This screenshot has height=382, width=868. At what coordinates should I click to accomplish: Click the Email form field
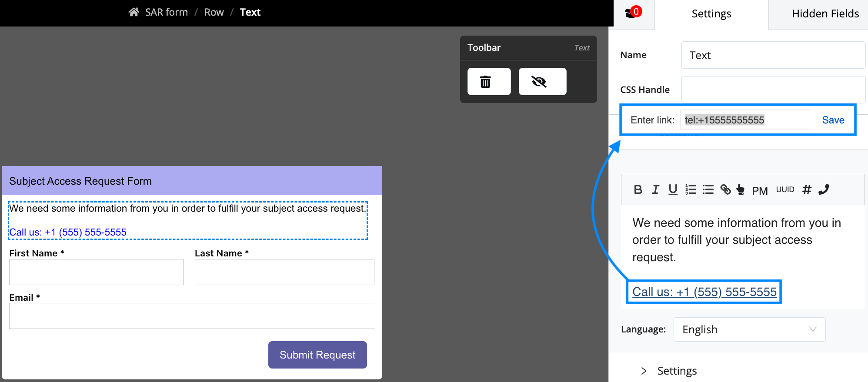[192, 316]
